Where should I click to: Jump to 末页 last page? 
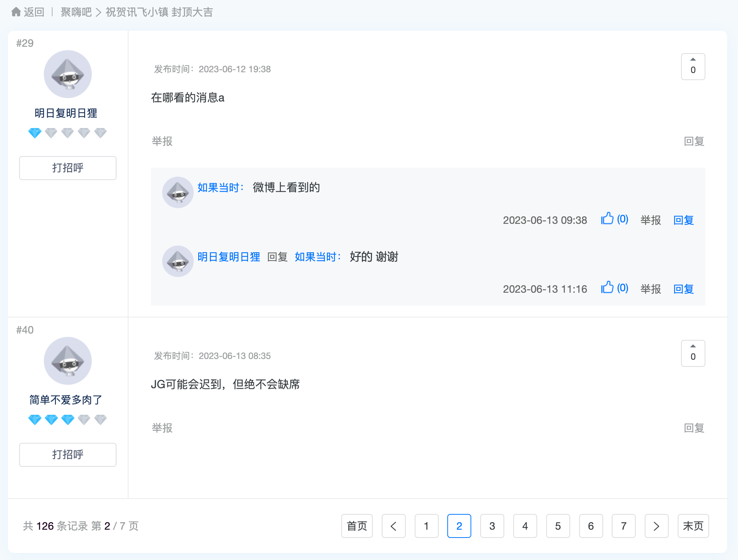[693, 526]
